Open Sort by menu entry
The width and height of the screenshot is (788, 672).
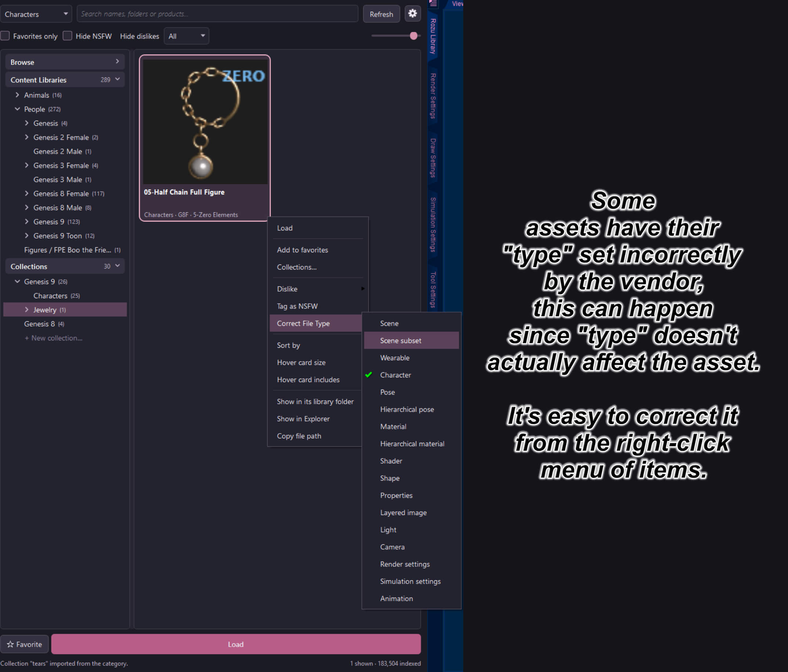(x=316, y=345)
